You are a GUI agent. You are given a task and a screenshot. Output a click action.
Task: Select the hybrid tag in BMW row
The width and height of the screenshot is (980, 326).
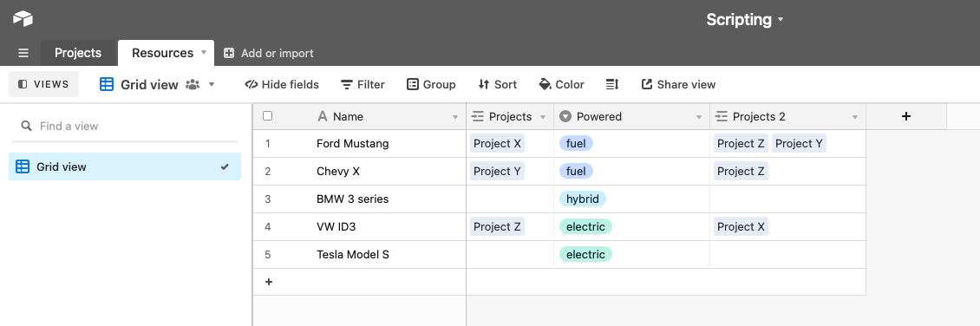pos(583,199)
